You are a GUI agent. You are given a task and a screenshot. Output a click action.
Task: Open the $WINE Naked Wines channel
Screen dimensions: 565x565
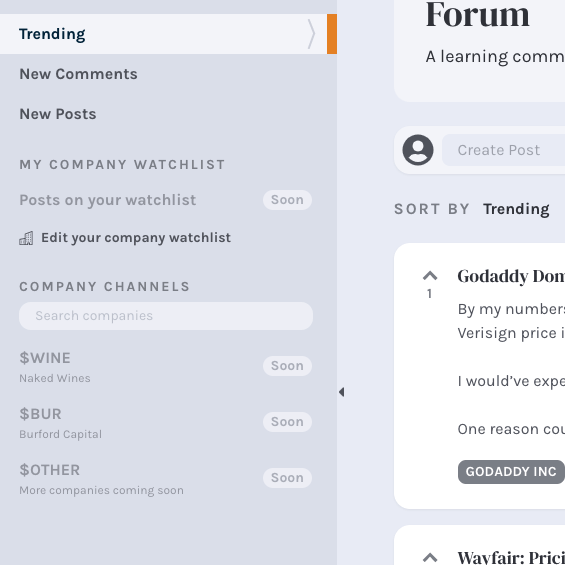click(x=166, y=366)
